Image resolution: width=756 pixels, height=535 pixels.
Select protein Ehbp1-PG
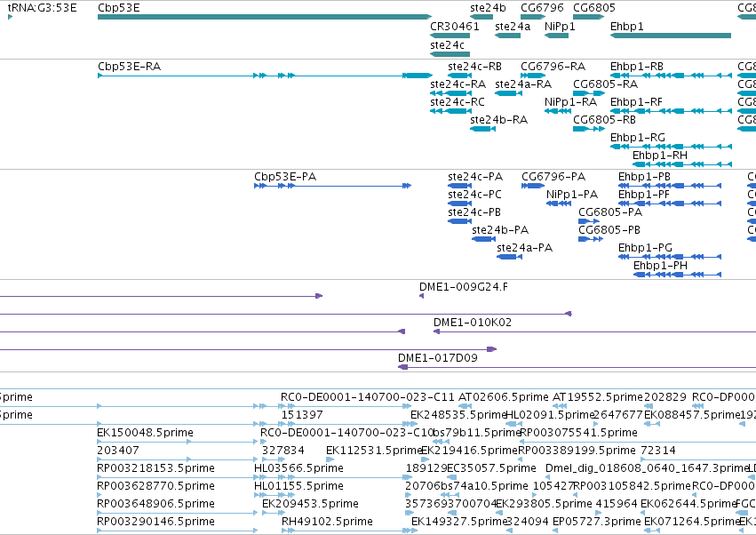coord(670,257)
